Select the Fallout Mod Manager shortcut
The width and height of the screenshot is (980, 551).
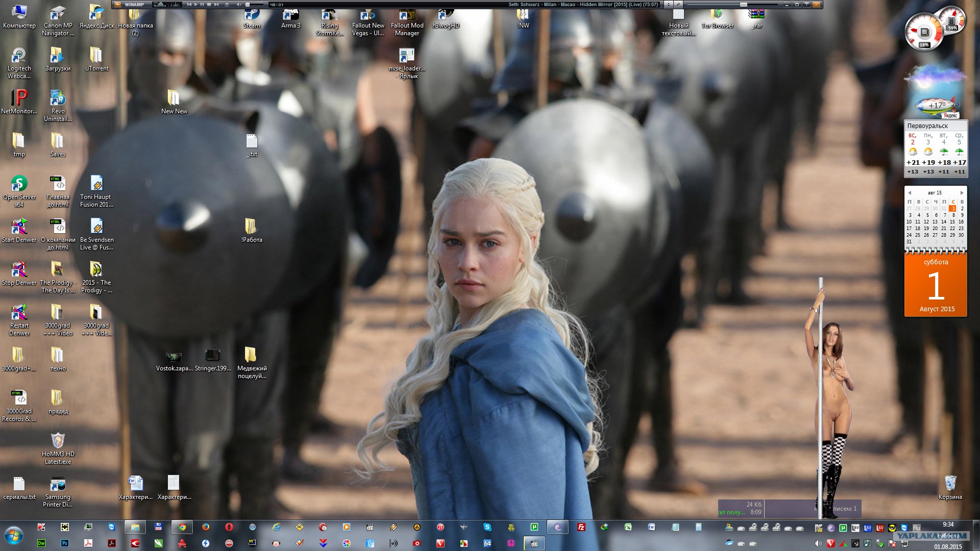(407, 22)
